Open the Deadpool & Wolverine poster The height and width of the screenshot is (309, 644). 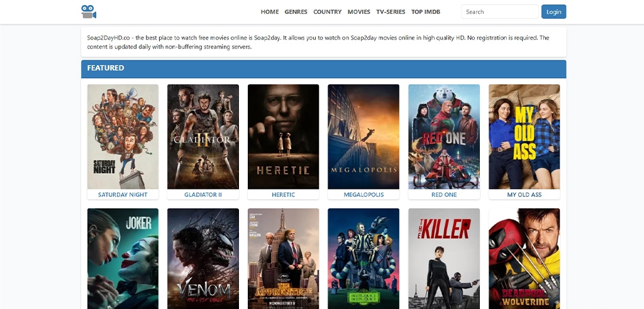pyautogui.click(x=524, y=258)
